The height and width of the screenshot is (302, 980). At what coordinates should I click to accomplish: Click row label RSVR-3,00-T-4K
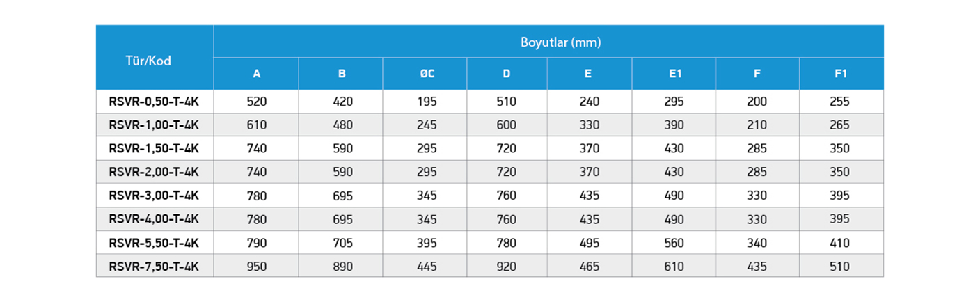coord(155,196)
